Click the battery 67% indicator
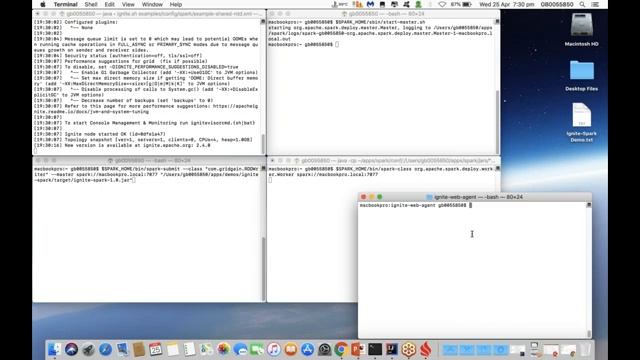This screenshot has height=360, width=640. [461, 4]
